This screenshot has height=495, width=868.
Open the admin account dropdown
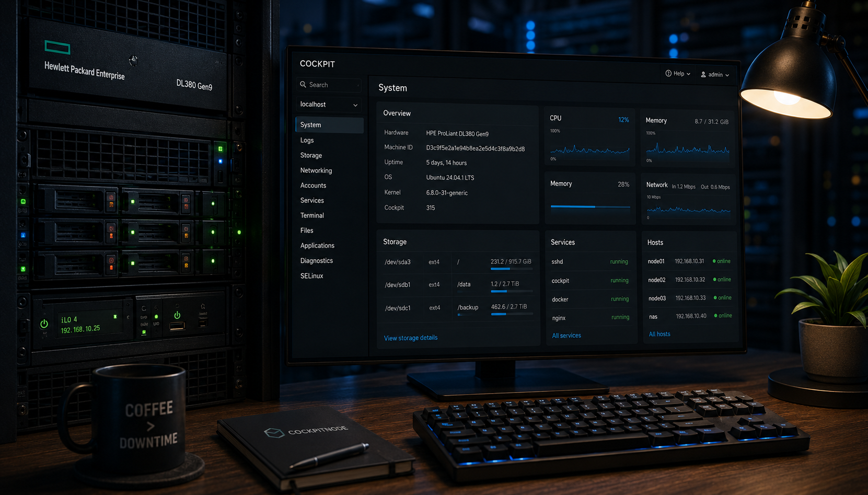[715, 75]
